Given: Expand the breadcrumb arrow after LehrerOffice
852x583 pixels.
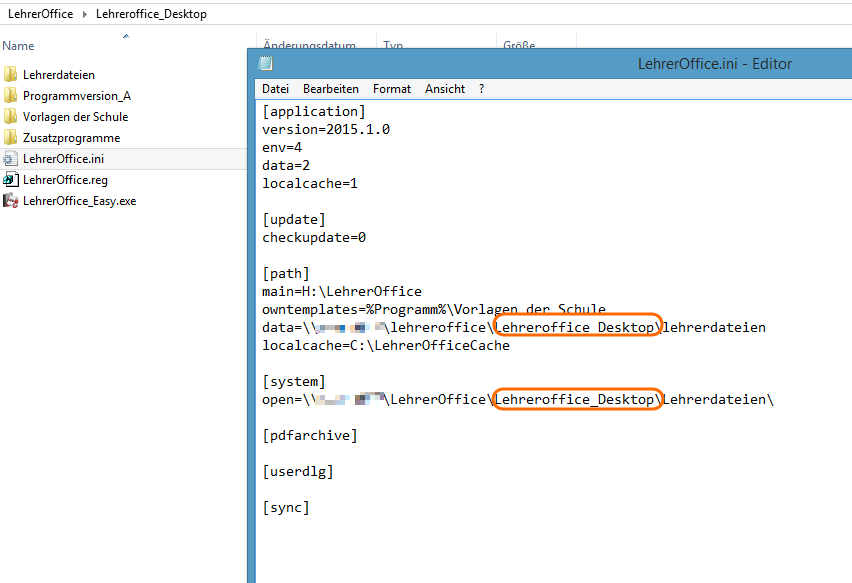Looking at the screenshot, I should click(x=84, y=14).
